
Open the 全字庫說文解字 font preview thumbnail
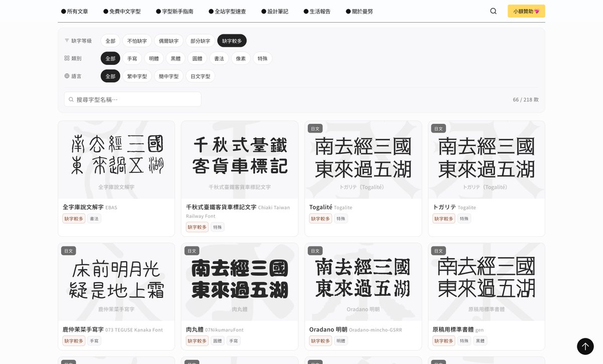(117, 160)
